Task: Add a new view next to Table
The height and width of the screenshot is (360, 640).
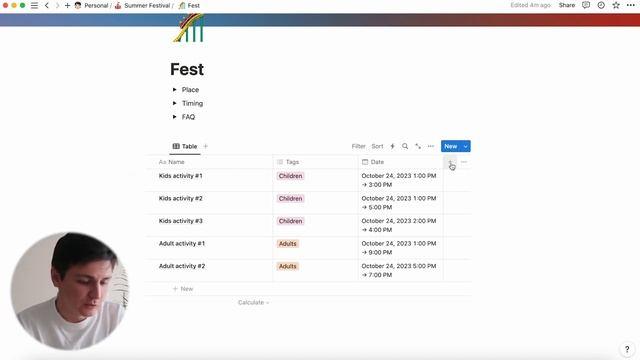Action: click(206, 146)
